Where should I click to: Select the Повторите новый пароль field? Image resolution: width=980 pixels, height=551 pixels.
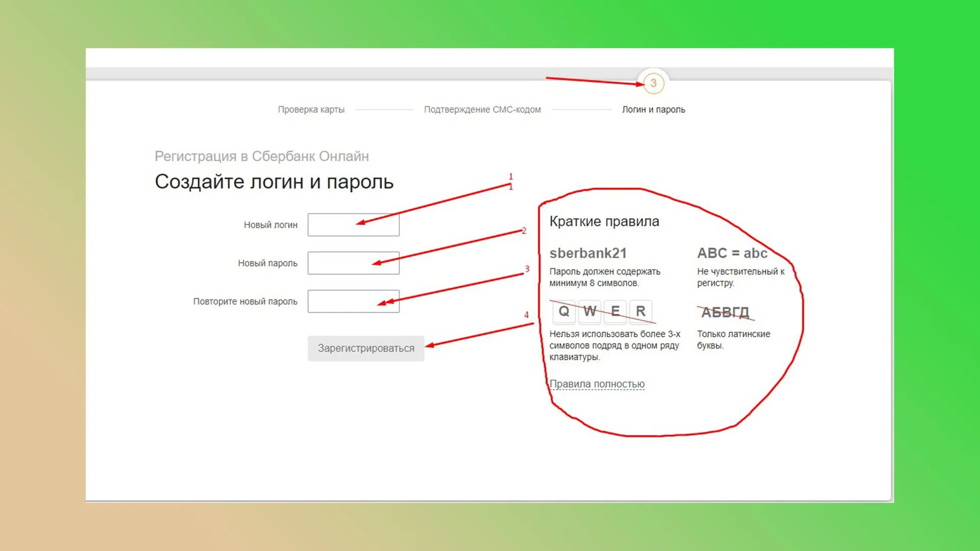pyautogui.click(x=353, y=301)
